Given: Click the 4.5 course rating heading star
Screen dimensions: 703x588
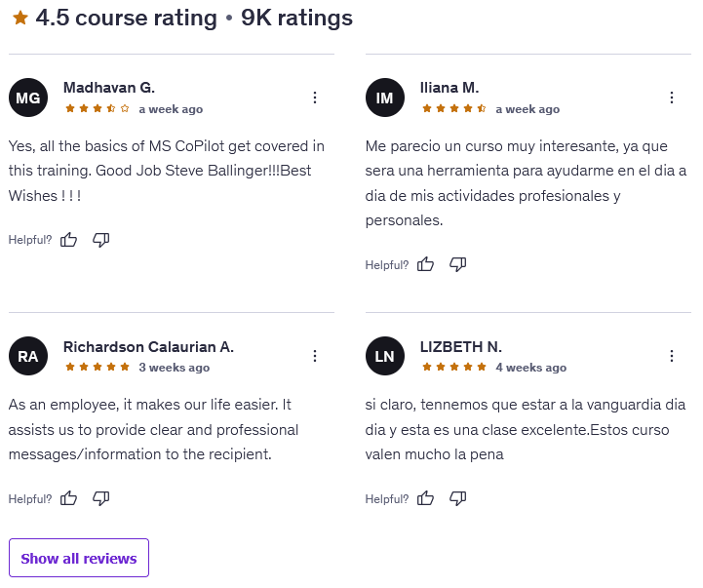Looking at the screenshot, I should click(x=20, y=19).
